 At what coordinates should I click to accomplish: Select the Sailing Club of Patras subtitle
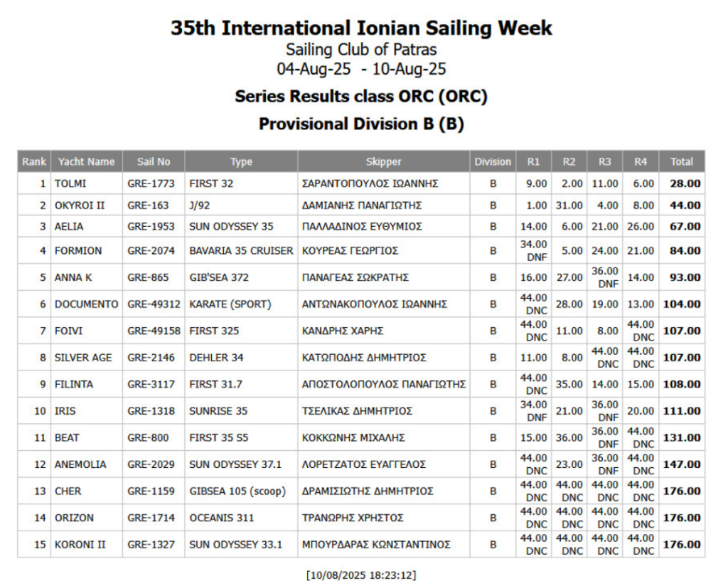[x=361, y=50]
